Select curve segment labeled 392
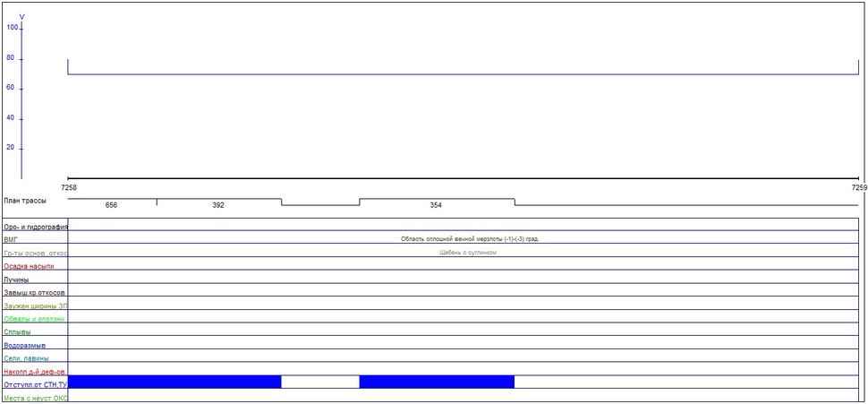The height and width of the screenshot is (404, 868). [218, 205]
